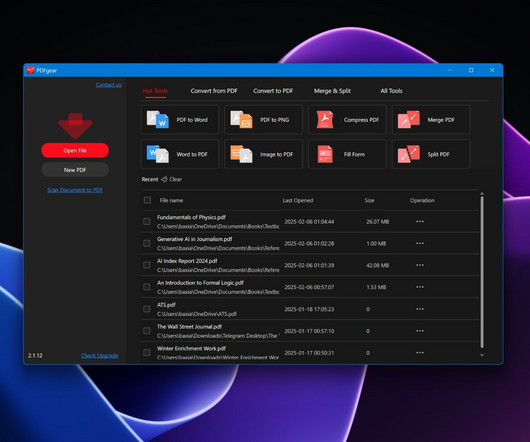Select the file name ATS.pdf
530x442 pixels.
[x=166, y=305]
